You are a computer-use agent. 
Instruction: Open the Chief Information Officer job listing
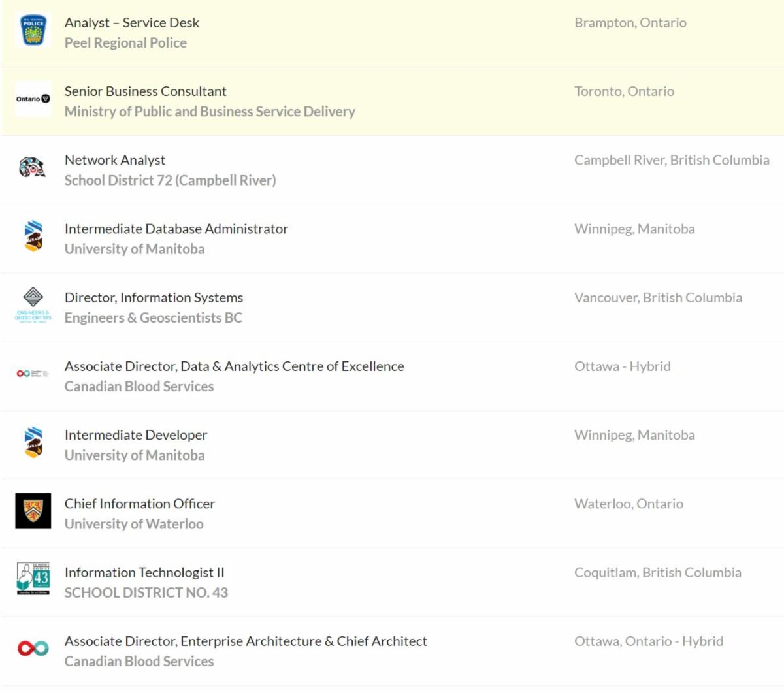click(x=139, y=504)
